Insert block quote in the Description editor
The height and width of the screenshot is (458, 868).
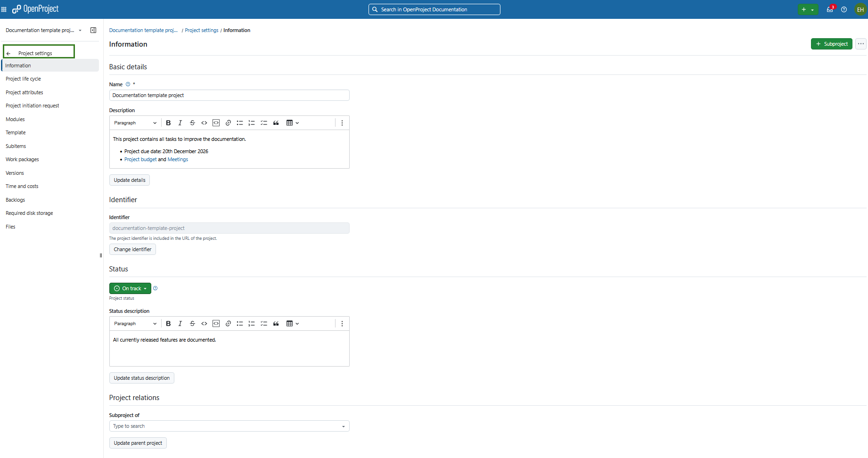point(276,123)
